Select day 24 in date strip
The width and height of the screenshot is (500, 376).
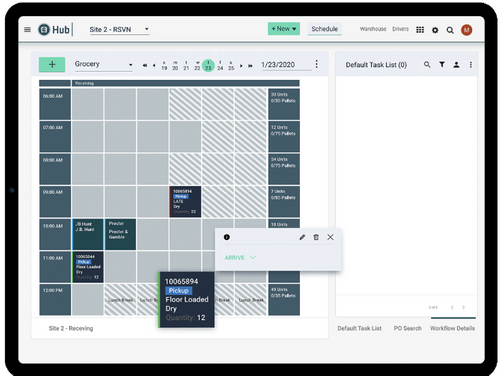click(220, 65)
